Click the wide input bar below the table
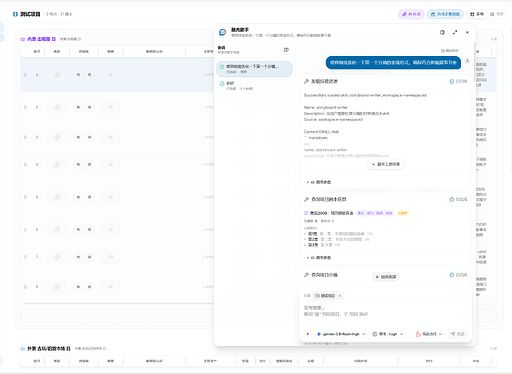Screen dimensions: 512x374 point(259,315)
